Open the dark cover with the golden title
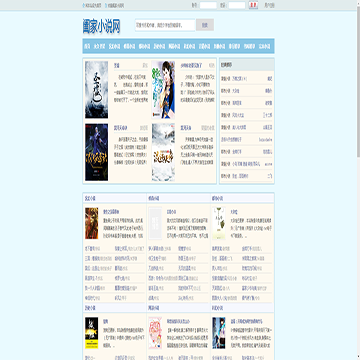Viewport: 360px width, 360px height. tap(96, 152)
